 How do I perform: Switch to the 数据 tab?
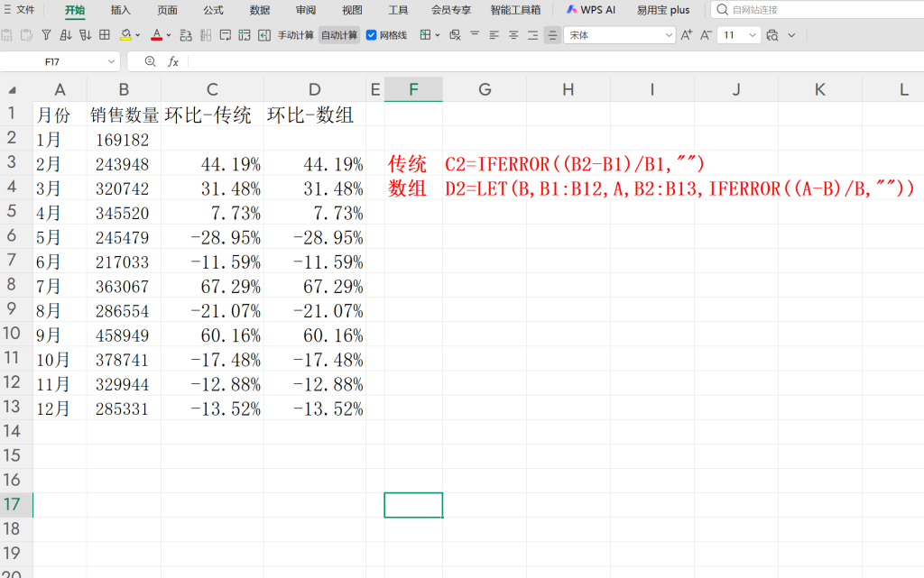[260, 10]
